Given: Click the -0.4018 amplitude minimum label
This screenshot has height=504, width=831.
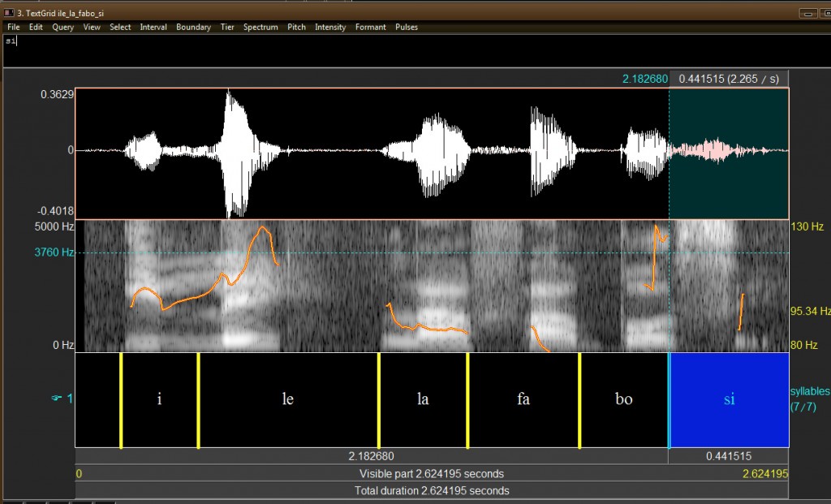Looking at the screenshot, I should (x=56, y=211).
